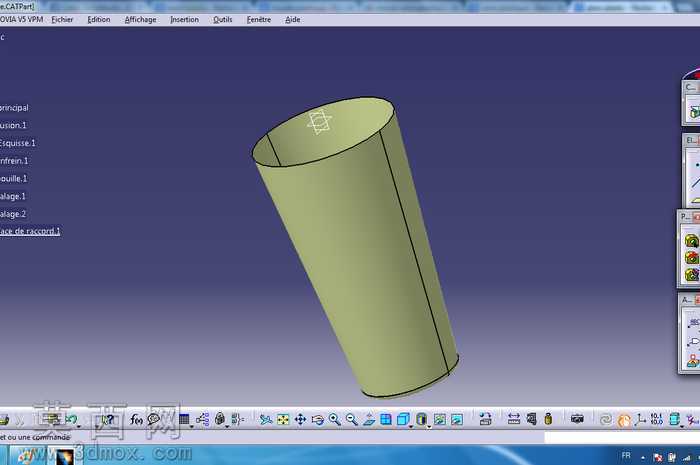This screenshot has height=465, width=700.
Task: Click the What's This help icon
Action: [x=108, y=419]
